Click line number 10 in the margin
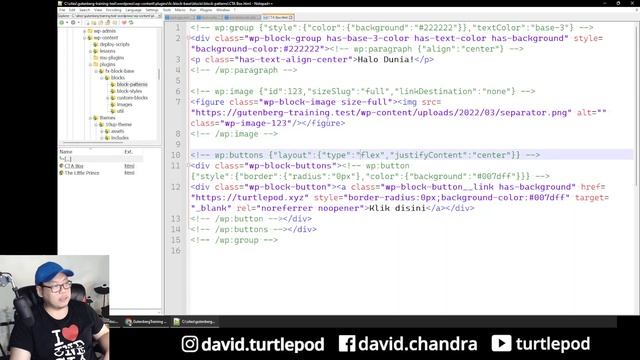 click(x=176, y=155)
